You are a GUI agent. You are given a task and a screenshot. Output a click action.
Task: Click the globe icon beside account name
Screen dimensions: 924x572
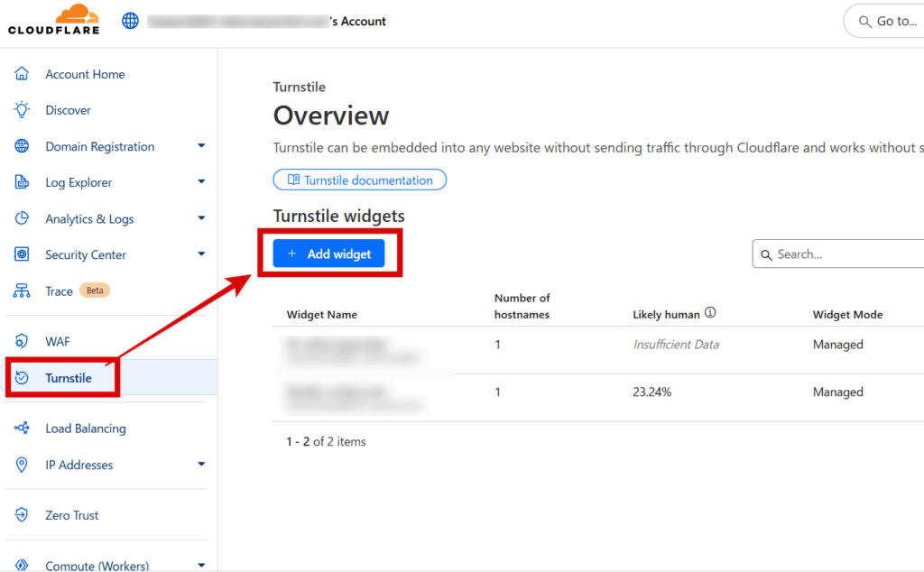(130, 22)
